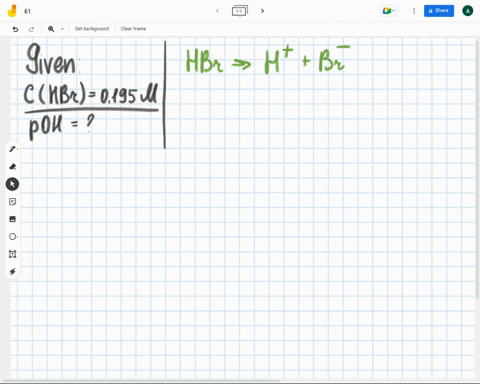The width and height of the screenshot is (480, 384).
Task: Click Clear frame
Action: (x=133, y=29)
